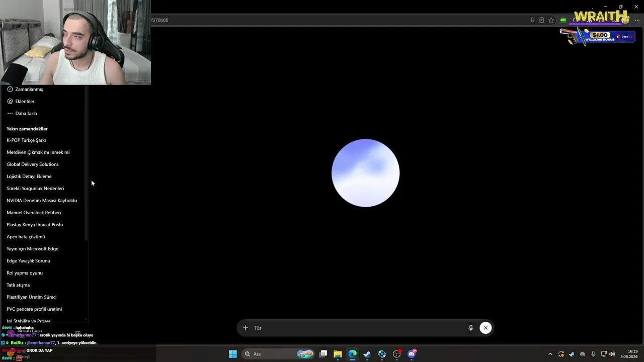The image size is (644, 362).
Task: Switch to Microsoft Edge on taskbar
Action: (352, 354)
